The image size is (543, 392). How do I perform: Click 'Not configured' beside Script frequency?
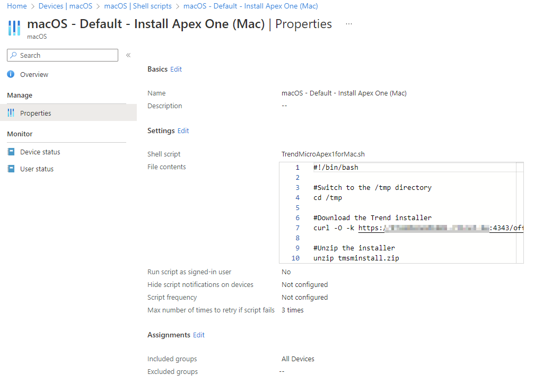coord(305,298)
